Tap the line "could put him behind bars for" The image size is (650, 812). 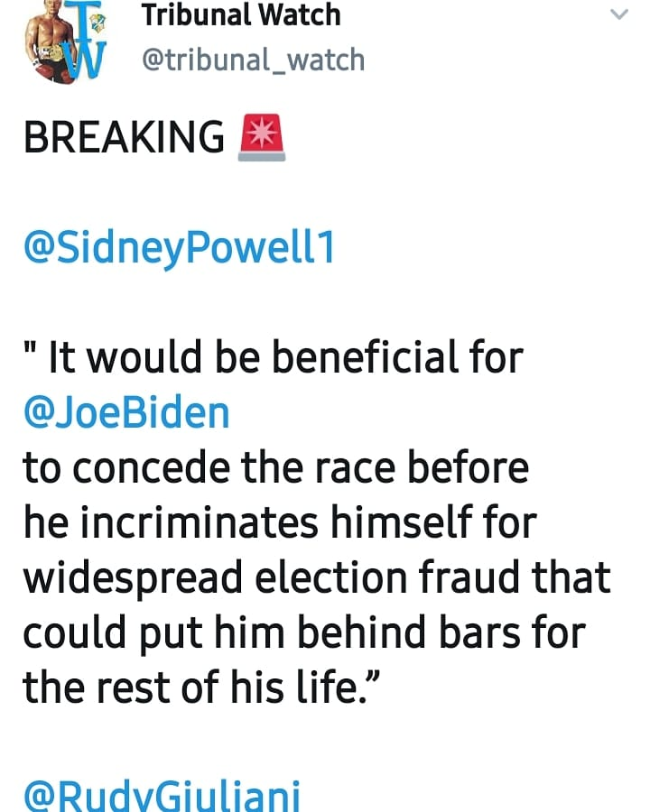pyautogui.click(x=304, y=632)
